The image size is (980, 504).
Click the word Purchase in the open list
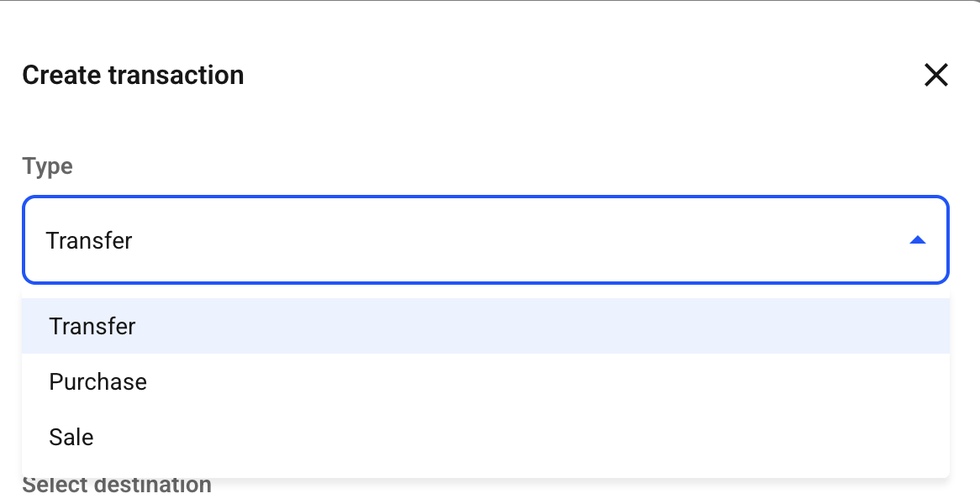(x=98, y=381)
